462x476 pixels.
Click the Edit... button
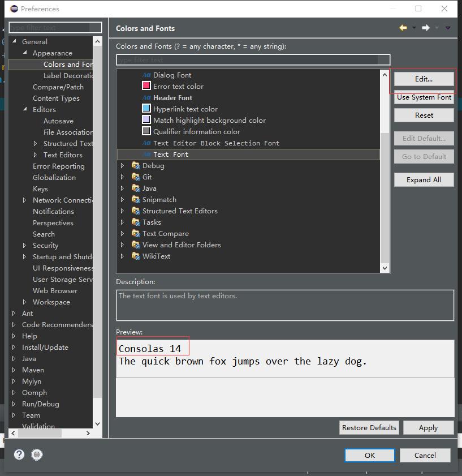click(x=424, y=79)
